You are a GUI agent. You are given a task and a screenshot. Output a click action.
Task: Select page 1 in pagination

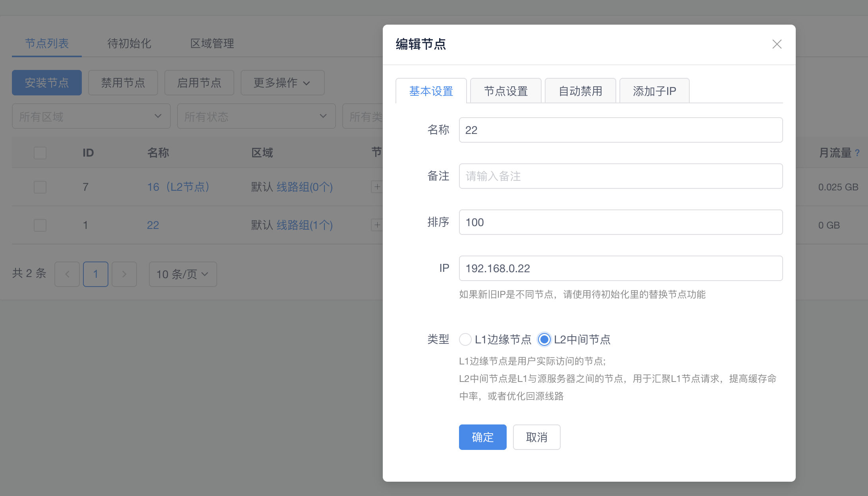(x=96, y=274)
